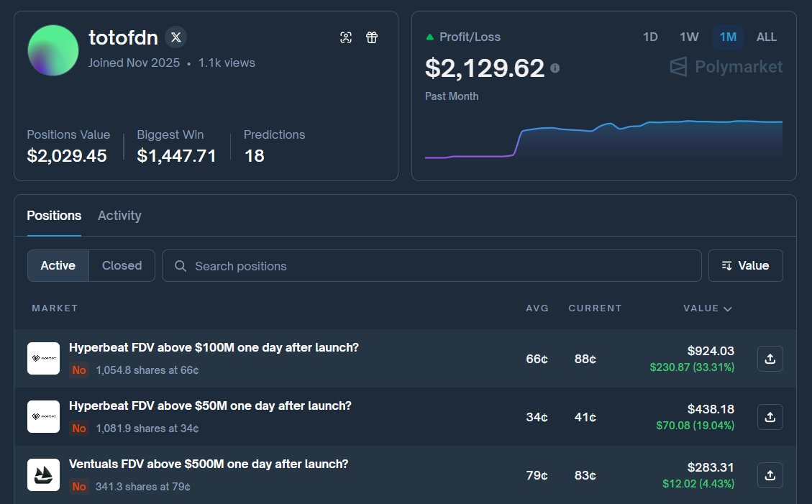Click the $924.03 position value
812x504 pixels.
click(x=711, y=351)
